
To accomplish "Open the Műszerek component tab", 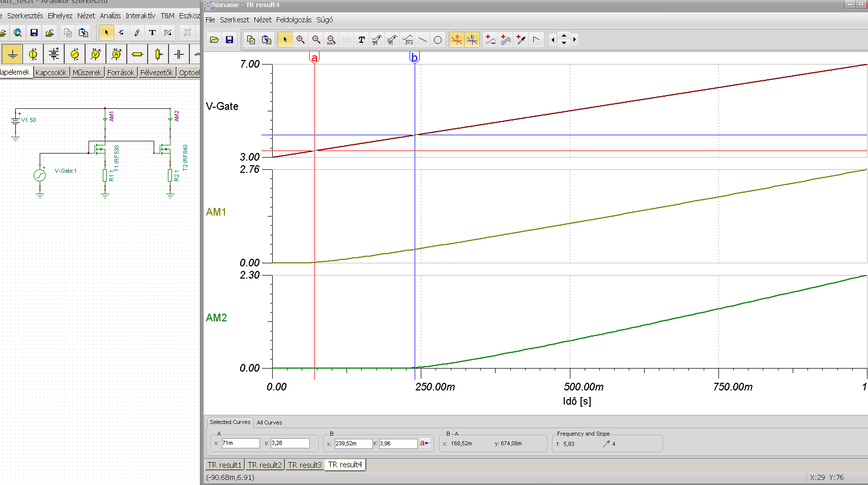I will click(x=87, y=73).
